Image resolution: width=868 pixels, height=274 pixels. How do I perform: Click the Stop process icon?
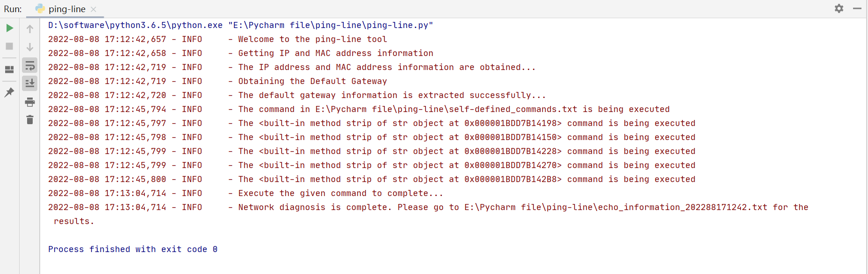(x=9, y=46)
